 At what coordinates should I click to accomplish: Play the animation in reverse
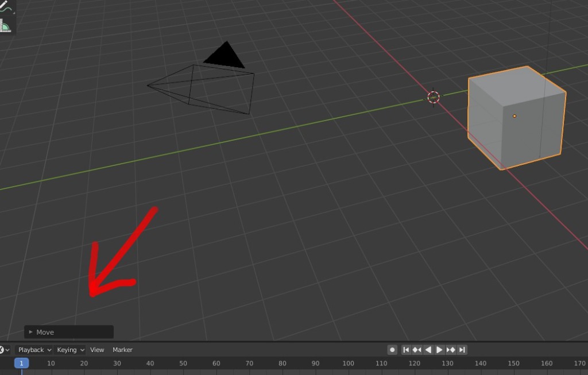428,350
